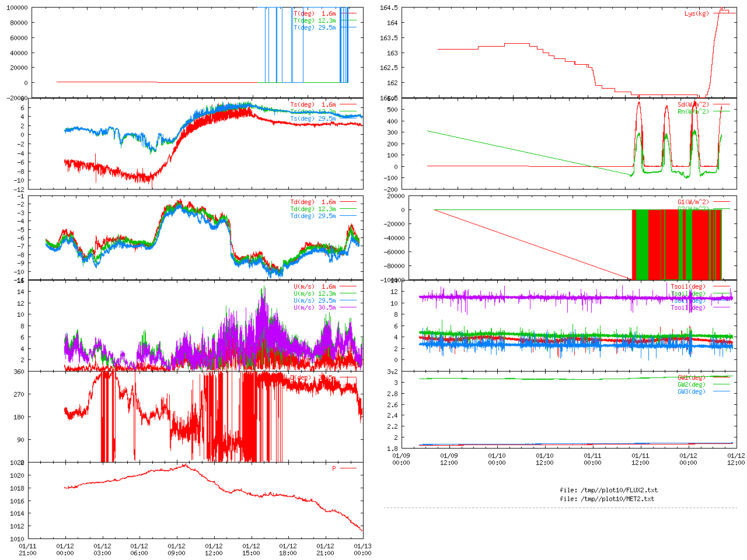
Task: Pick the Td(deg) 29.5m legend label
Action: tap(313, 216)
